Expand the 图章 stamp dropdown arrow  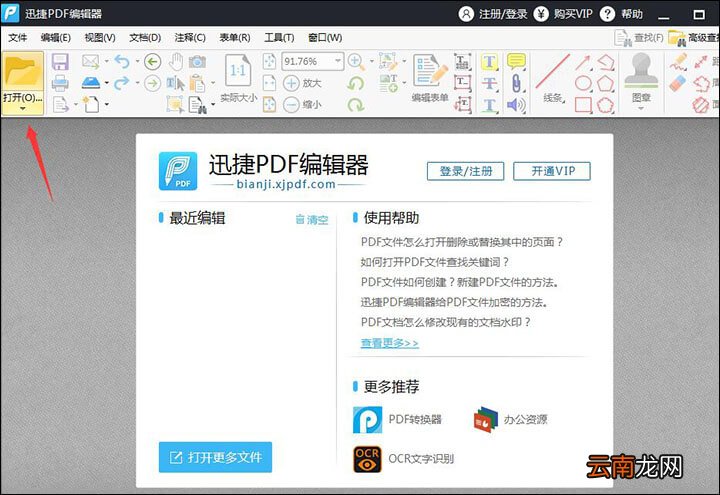pos(641,109)
